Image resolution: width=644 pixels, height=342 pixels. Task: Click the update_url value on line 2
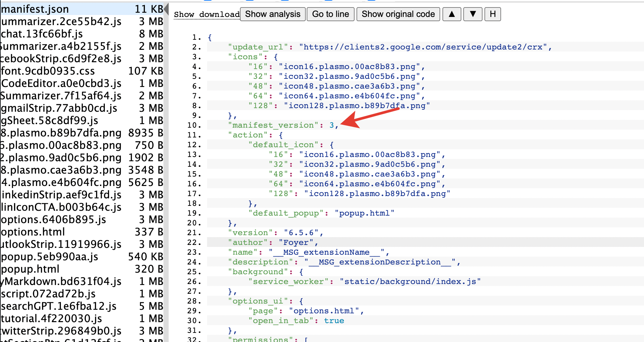(423, 47)
